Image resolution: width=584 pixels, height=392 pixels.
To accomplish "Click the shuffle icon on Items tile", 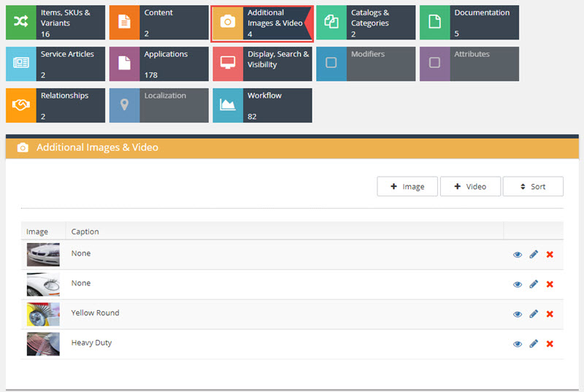I will point(21,22).
